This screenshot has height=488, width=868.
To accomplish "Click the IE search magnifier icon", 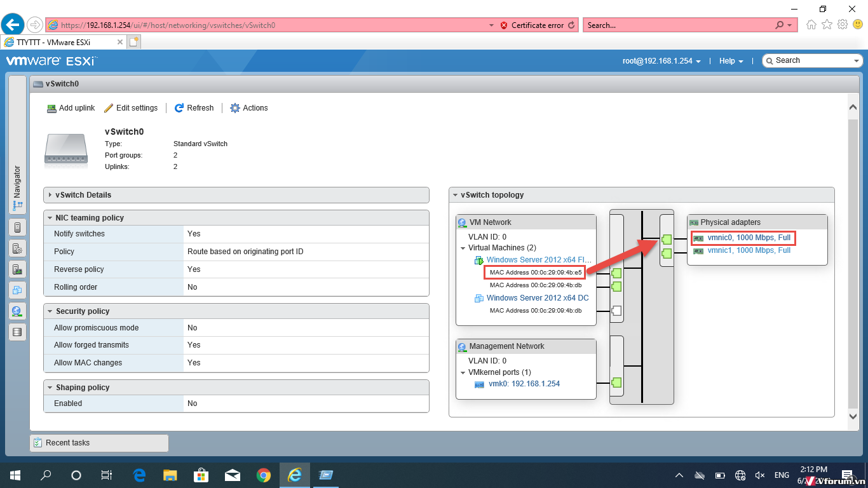I will point(779,25).
